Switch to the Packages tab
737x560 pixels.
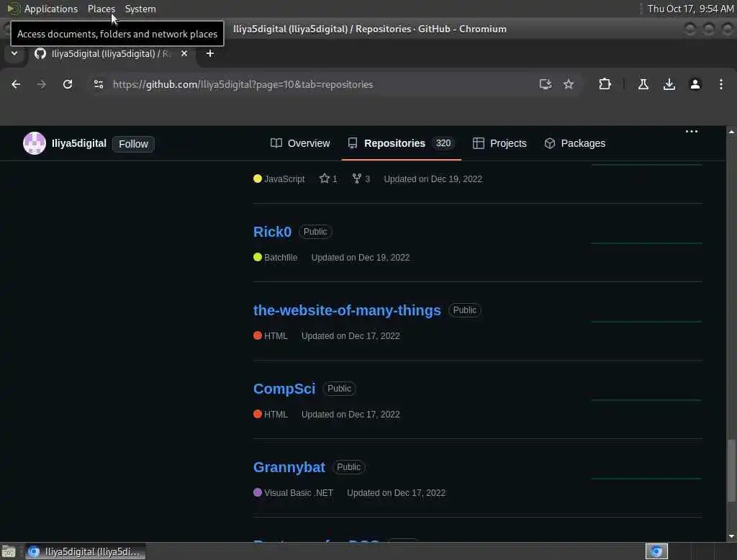pyautogui.click(x=575, y=143)
